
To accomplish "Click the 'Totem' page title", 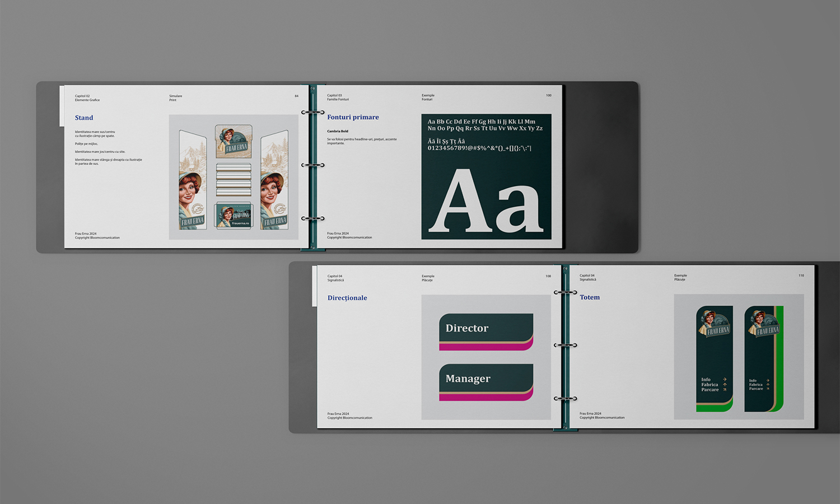I will 589,297.
